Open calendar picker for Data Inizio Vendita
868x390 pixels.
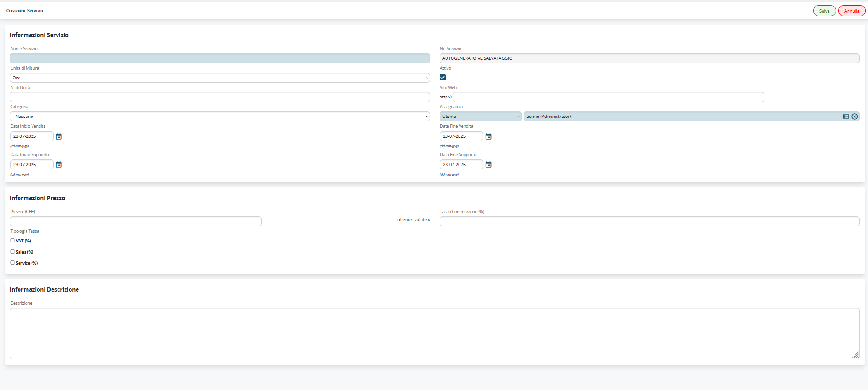[x=58, y=136]
